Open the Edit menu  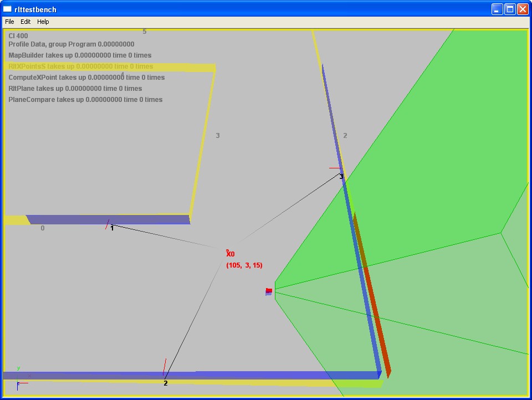click(25, 22)
